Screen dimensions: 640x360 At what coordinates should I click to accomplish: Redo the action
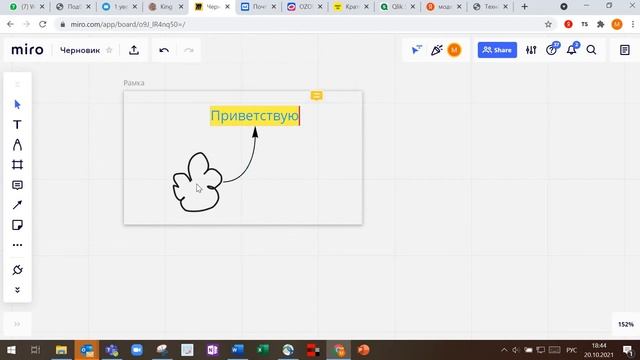click(x=189, y=50)
